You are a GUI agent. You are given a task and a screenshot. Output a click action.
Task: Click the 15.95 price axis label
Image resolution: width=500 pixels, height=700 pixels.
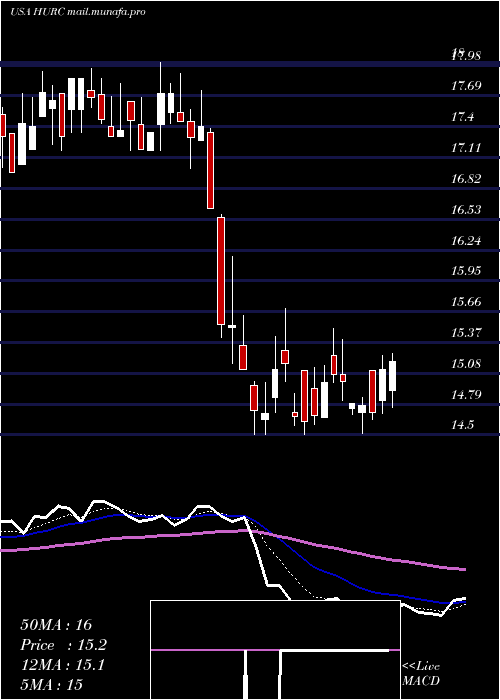tap(466, 271)
